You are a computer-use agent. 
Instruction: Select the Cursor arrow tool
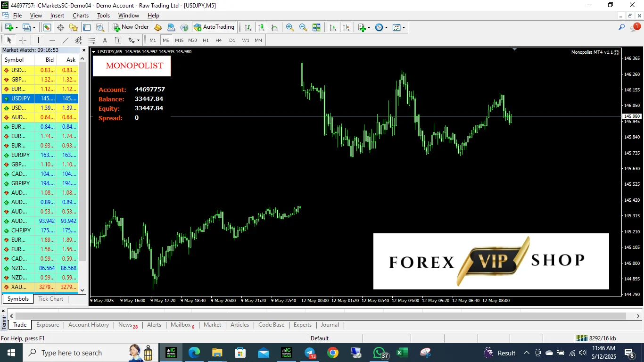tap(9, 40)
